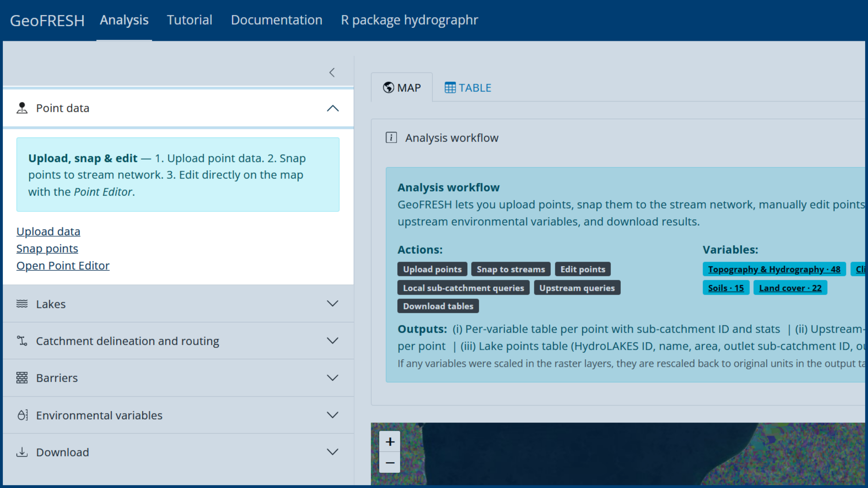Screen dimensions: 868x488
Task: Expand the Download section
Action: 332,452
